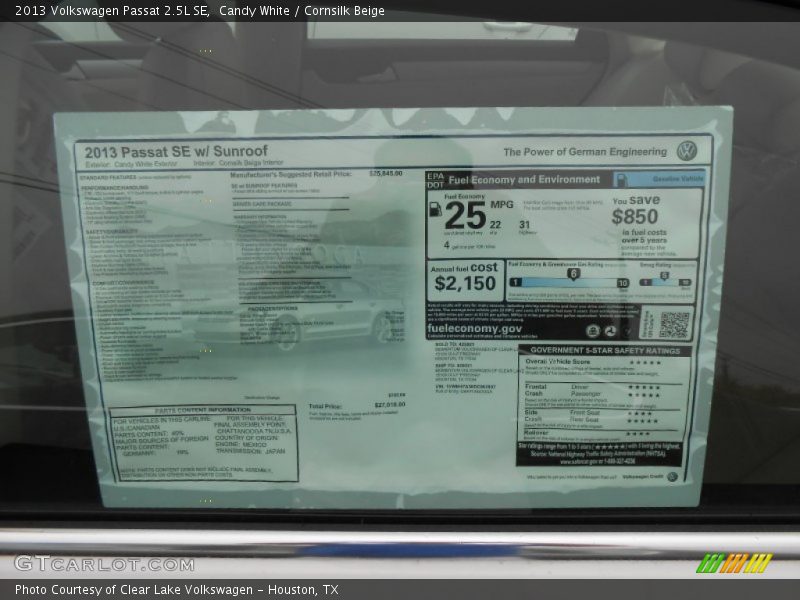800x600 pixels.
Task: Click the fueleconomy.gov web address
Action: pos(474,329)
